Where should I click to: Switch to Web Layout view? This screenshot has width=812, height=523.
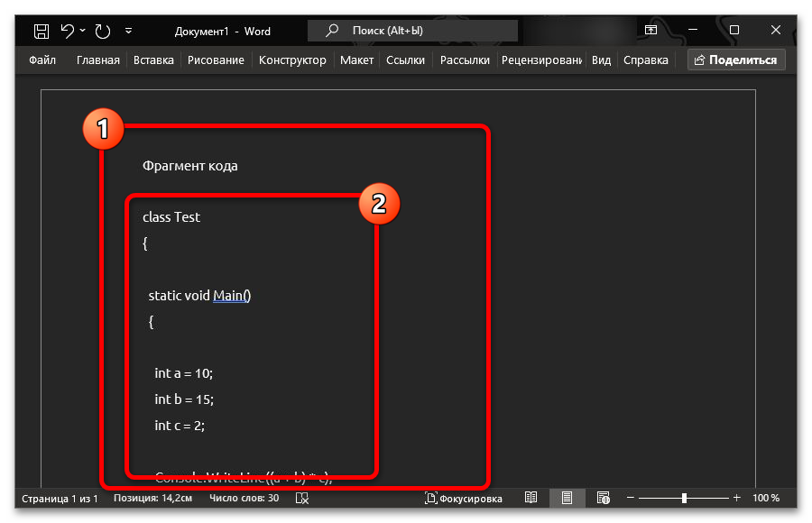(x=603, y=498)
